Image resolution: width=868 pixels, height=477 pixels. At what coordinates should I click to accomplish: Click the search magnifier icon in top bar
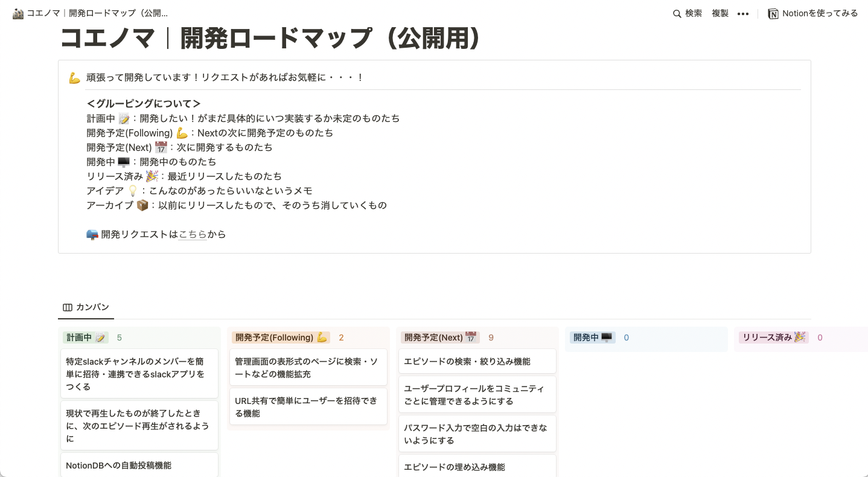(677, 14)
